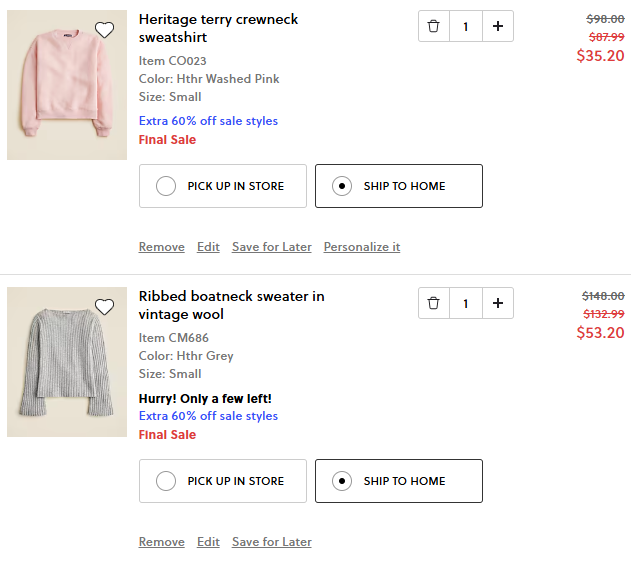
Task: Edit the Heritage terry sweatshirt item
Action: [x=208, y=247]
